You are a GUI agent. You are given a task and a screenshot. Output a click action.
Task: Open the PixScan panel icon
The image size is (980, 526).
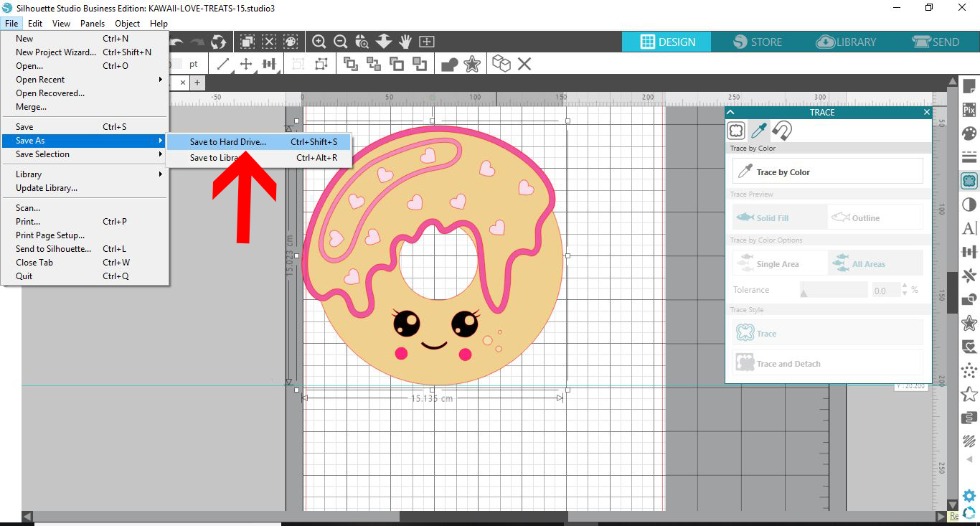click(969, 110)
